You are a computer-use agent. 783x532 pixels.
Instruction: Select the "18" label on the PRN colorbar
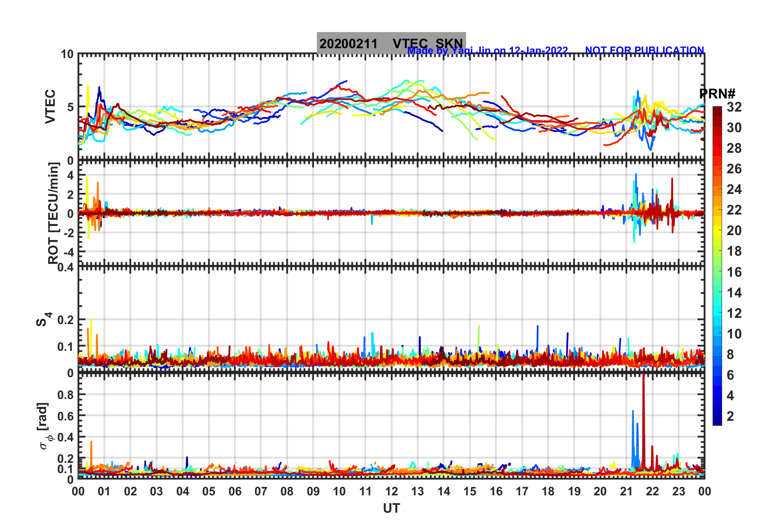point(734,251)
